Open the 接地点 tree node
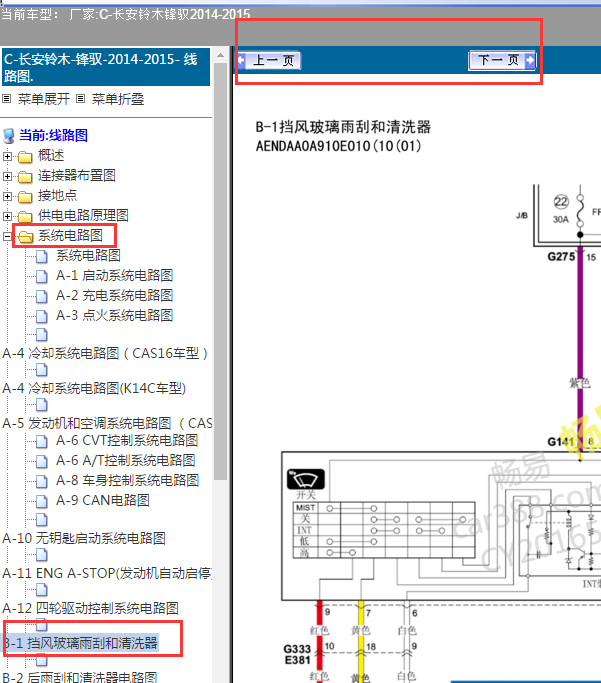The height and width of the screenshot is (683, 601). (57, 195)
